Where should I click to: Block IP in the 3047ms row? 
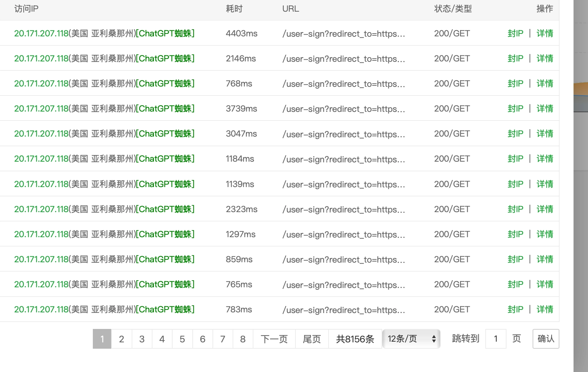[515, 133]
